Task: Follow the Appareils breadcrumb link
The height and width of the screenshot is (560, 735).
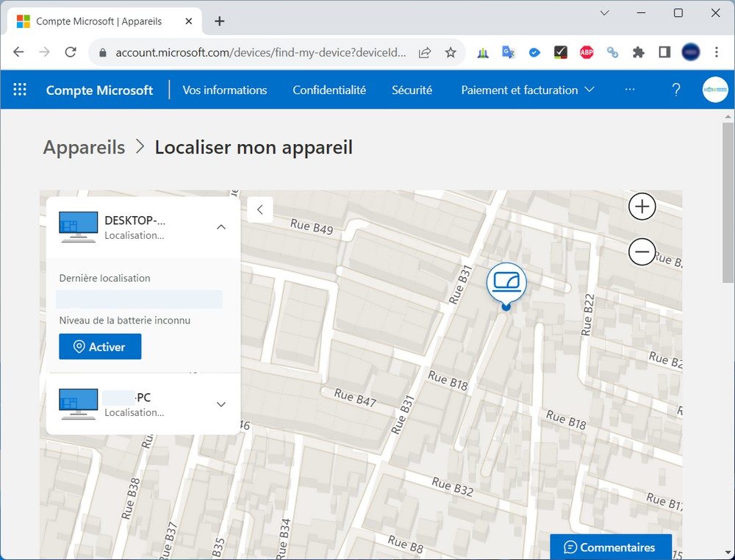Action: 84,147
